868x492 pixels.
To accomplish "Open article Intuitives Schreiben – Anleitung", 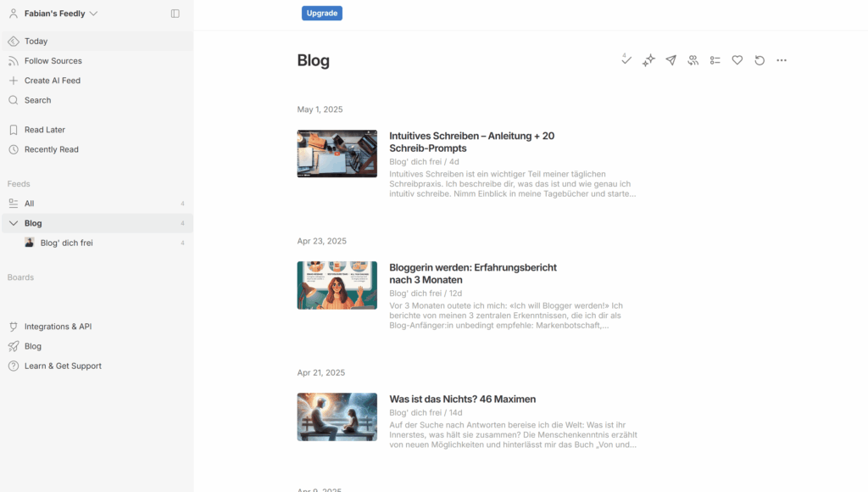I will click(471, 142).
